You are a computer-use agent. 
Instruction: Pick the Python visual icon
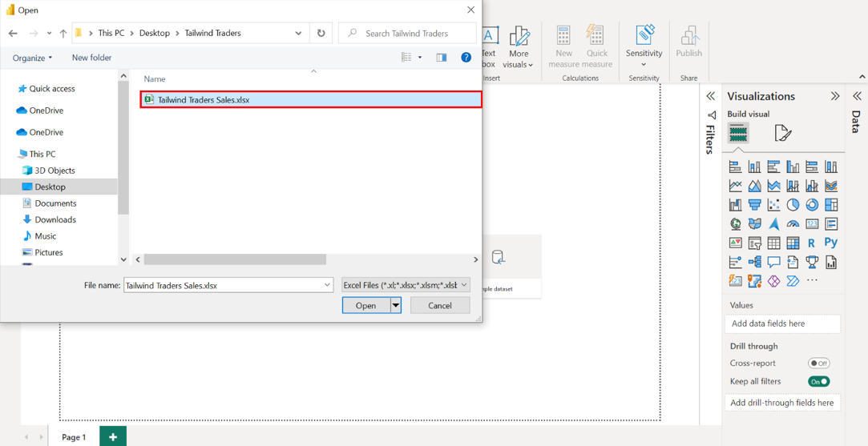pyautogui.click(x=831, y=243)
